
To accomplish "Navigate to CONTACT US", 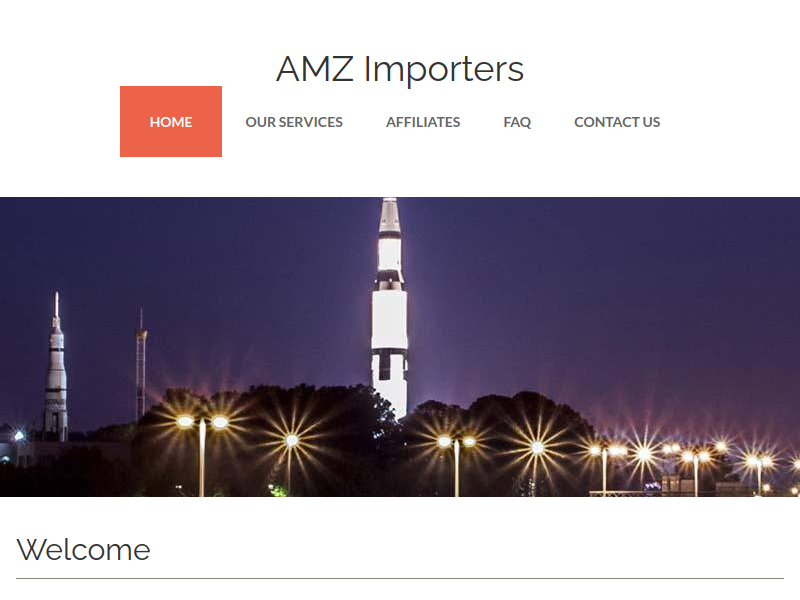I will (617, 122).
